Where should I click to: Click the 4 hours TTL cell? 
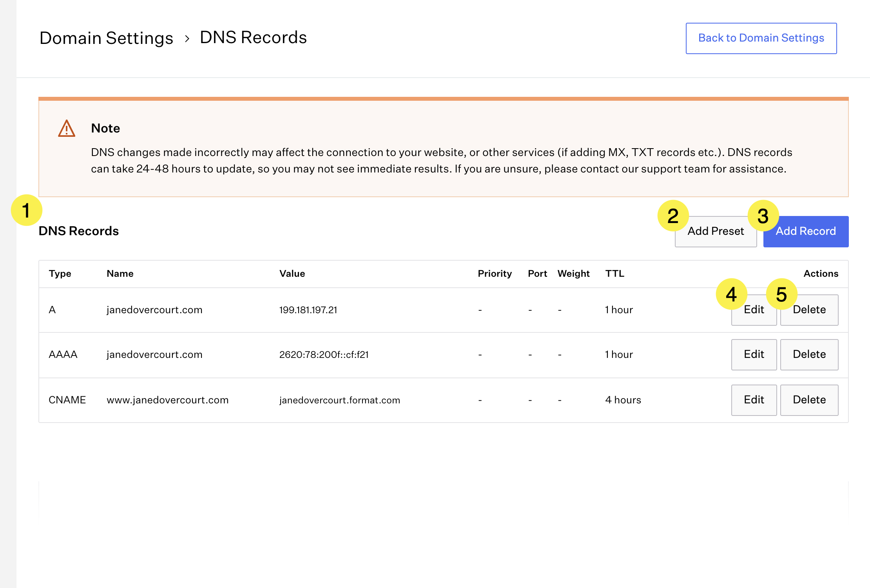pos(623,400)
